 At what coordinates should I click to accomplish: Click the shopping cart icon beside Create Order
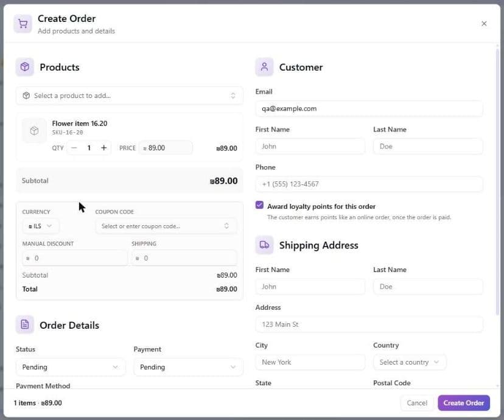(x=23, y=24)
